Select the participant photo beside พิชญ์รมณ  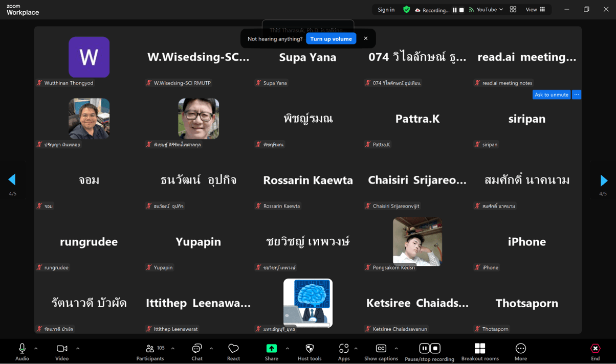click(x=199, y=119)
